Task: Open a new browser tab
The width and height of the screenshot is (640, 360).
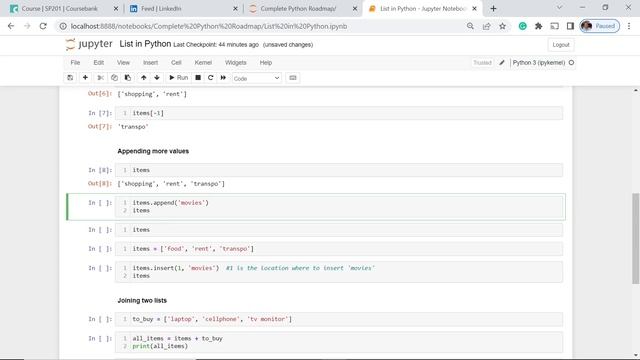Action: tap(493, 9)
